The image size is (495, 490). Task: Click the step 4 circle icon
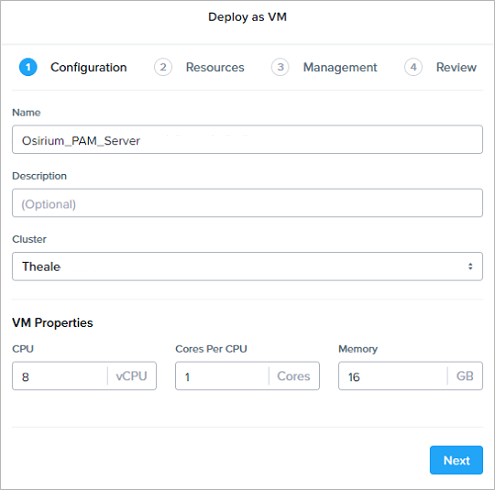[413, 67]
